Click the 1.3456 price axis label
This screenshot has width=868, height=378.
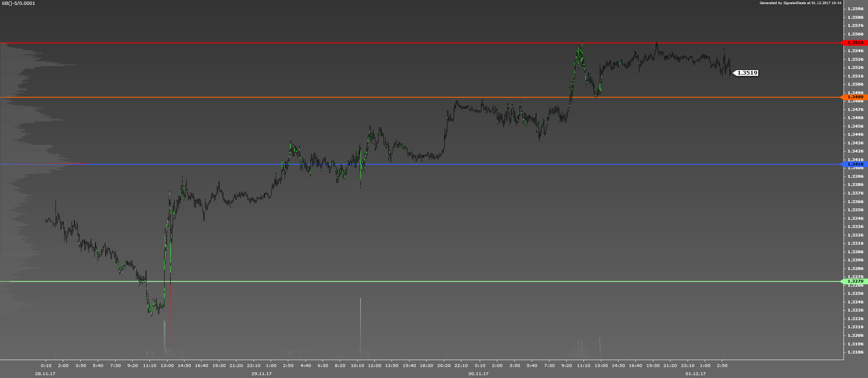click(855, 126)
